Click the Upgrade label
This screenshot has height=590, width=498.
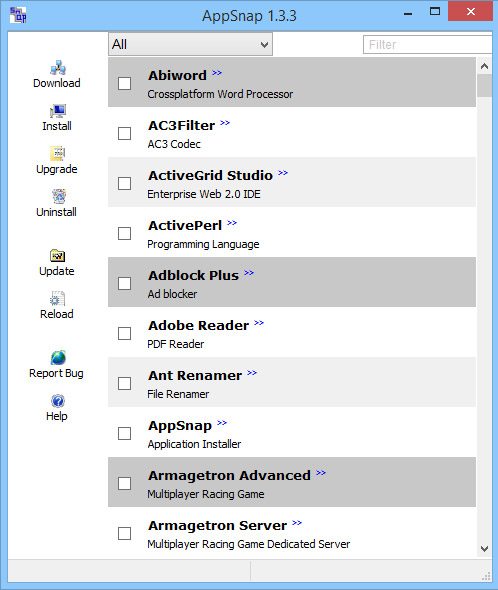57,169
